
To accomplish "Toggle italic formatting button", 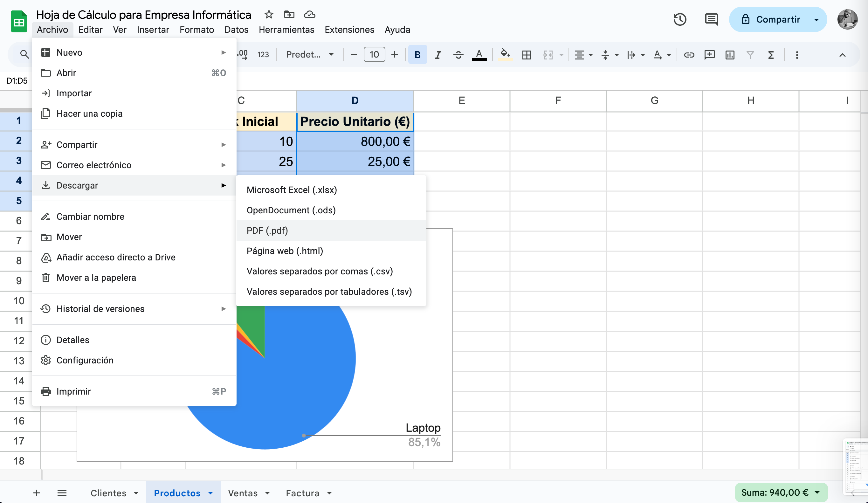I will 438,55.
